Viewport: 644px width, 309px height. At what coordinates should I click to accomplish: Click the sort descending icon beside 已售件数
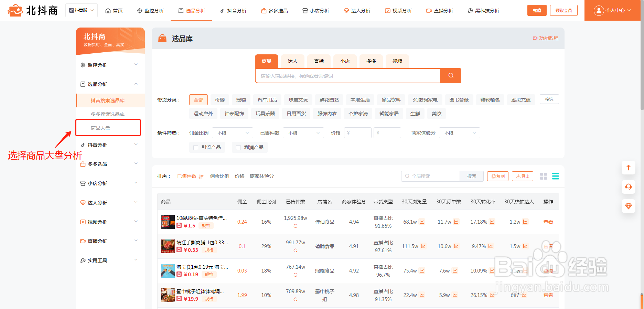tap(201, 177)
